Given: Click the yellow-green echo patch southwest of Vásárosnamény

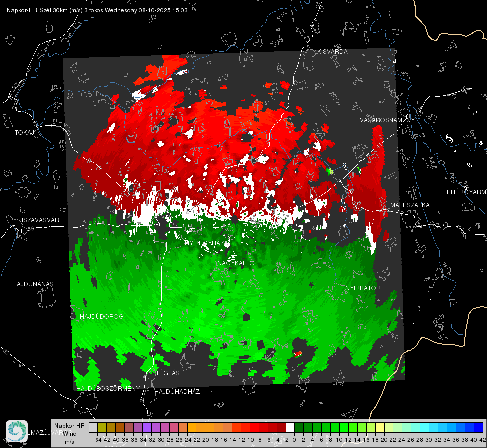Looking at the screenshot, I should 330,171.
